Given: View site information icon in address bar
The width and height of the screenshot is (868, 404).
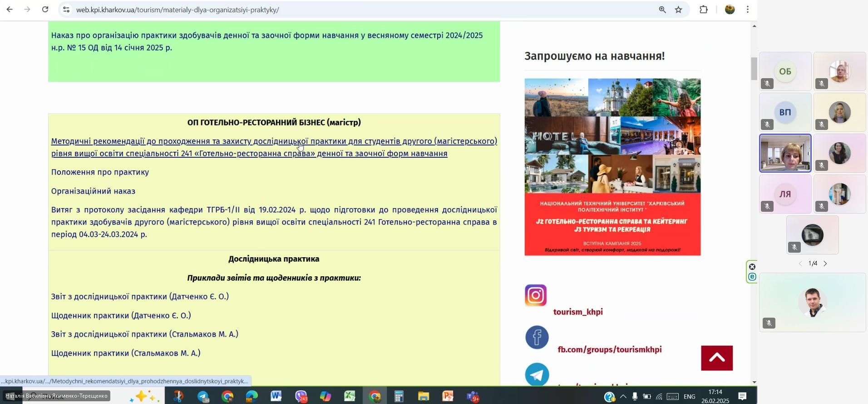Looking at the screenshot, I should coord(66,10).
